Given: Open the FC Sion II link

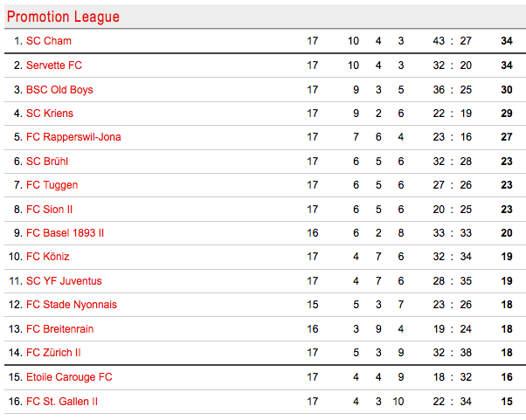Looking at the screenshot, I should [x=49, y=210].
